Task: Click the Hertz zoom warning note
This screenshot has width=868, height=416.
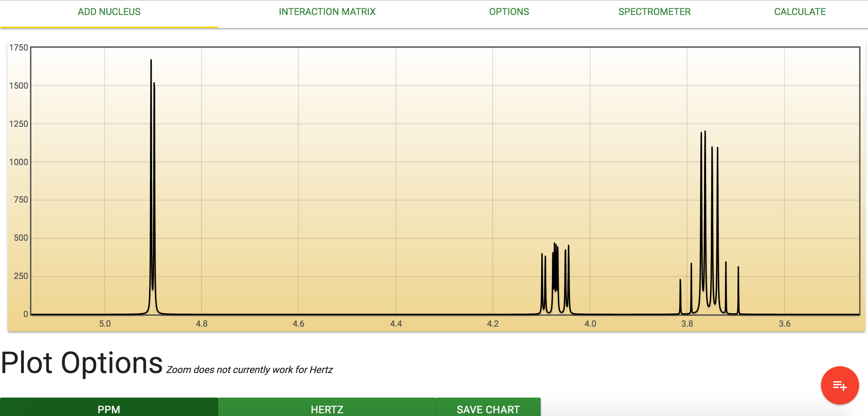Action: [249, 370]
